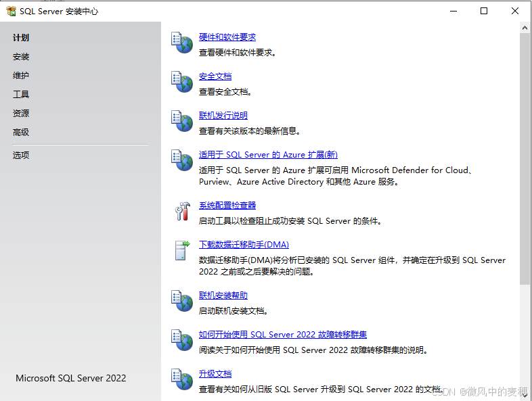Open 适用于 SQL Server 的 Azure 扩展(新) link
This screenshot has width=532, height=401.
coord(268,155)
